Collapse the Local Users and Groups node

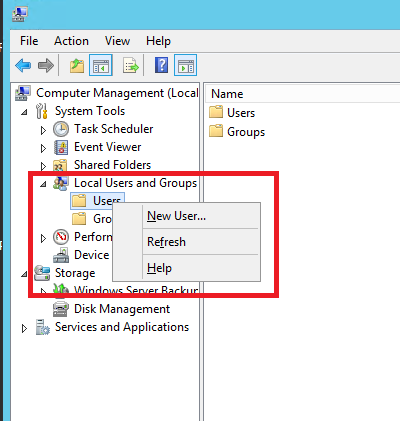[x=43, y=184]
